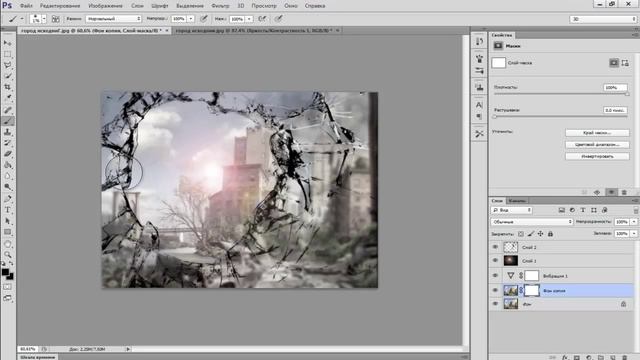Open the Выделение menu

(x=190, y=6)
